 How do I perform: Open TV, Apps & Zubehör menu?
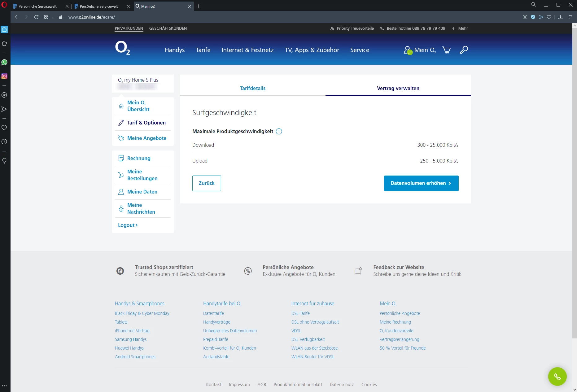pyautogui.click(x=312, y=50)
